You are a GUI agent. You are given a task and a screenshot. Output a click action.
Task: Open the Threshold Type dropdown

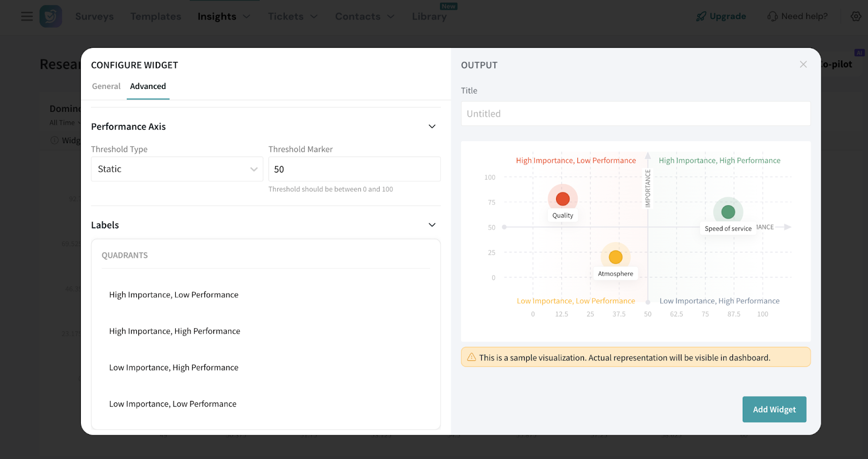click(177, 169)
